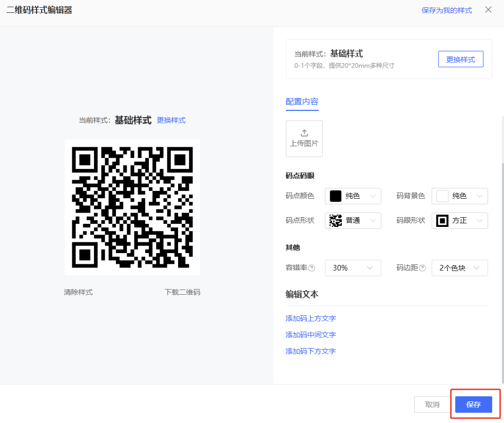The width and height of the screenshot is (504, 423).
Task: Expand the 码背景色 dropdown
Action: (459, 196)
